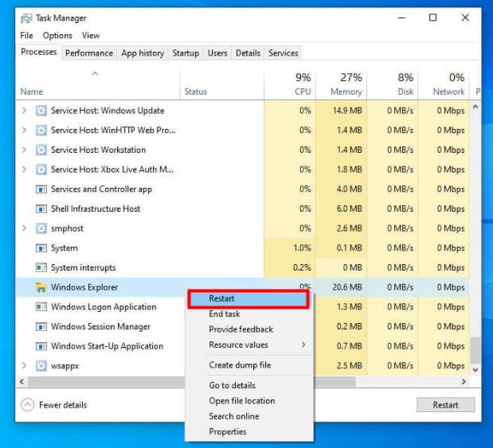Choose Search online option
The height and width of the screenshot is (448, 493).
point(248,416)
